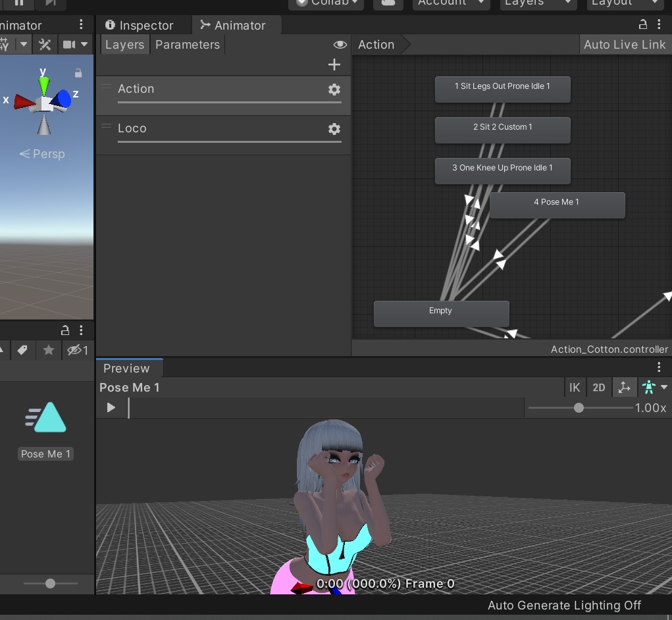Viewport: 672px width, 620px height.
Task: Toggle the Auto Live Link button
Action: (625, 45)
